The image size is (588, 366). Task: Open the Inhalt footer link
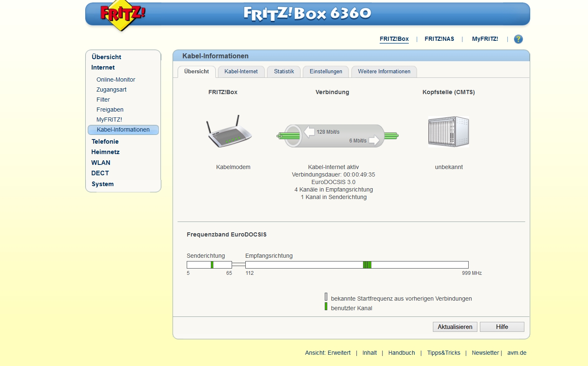(x=370, y=353)
